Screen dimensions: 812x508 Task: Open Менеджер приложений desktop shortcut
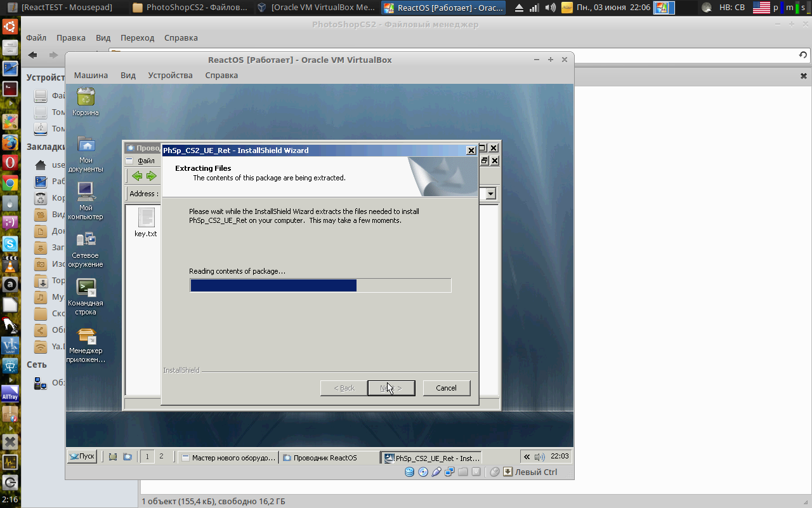click(x=86, y=345)
